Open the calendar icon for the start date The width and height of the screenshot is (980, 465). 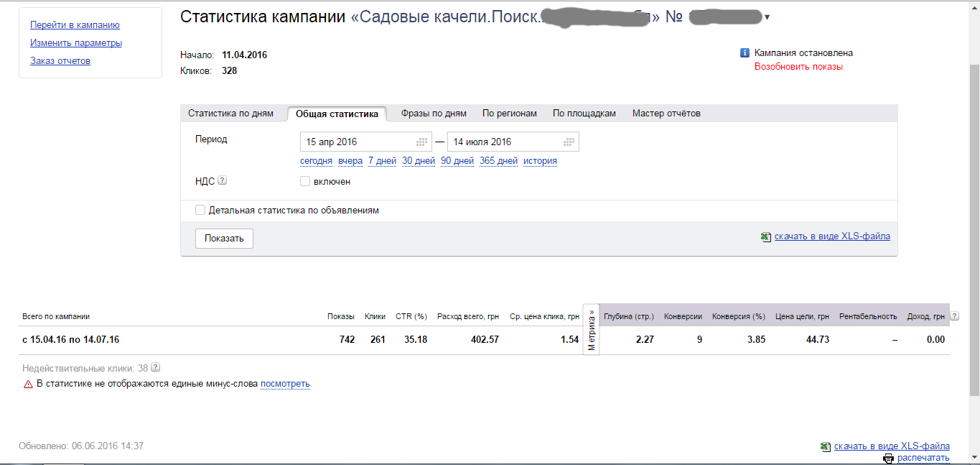(422, 141)
